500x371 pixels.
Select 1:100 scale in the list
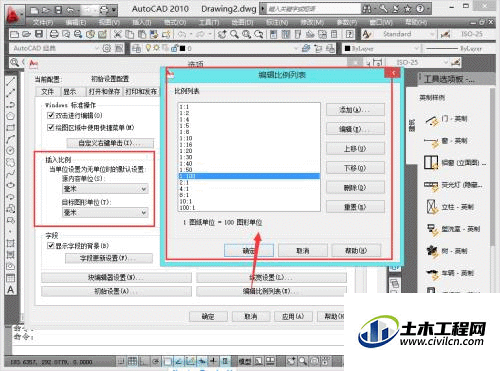pyautogui.click(x=249, y=176)
